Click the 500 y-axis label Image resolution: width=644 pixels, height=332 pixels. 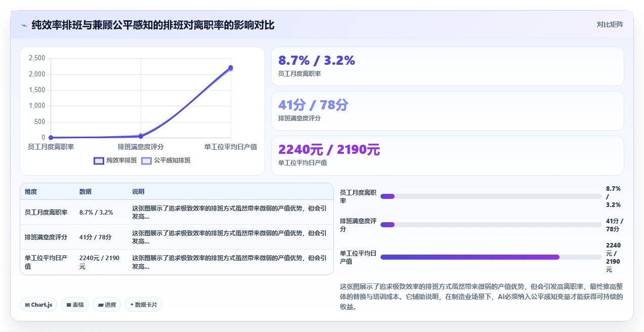coord(39,122)
